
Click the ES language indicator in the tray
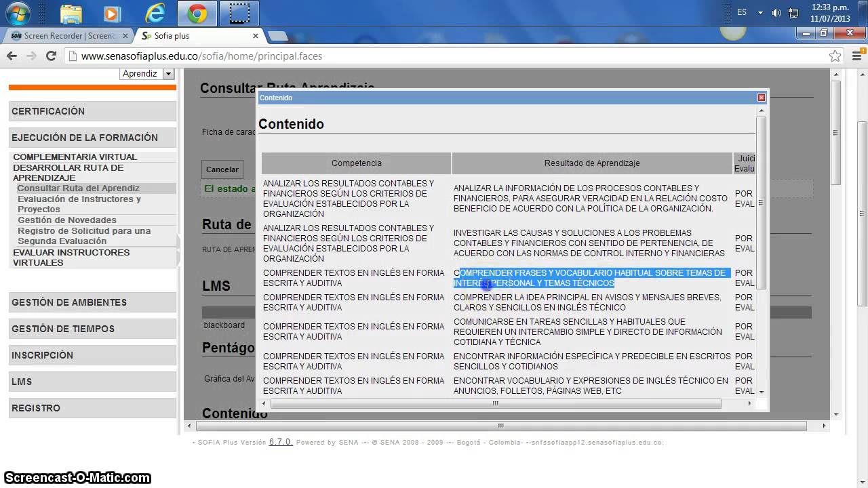click(742, 12)
